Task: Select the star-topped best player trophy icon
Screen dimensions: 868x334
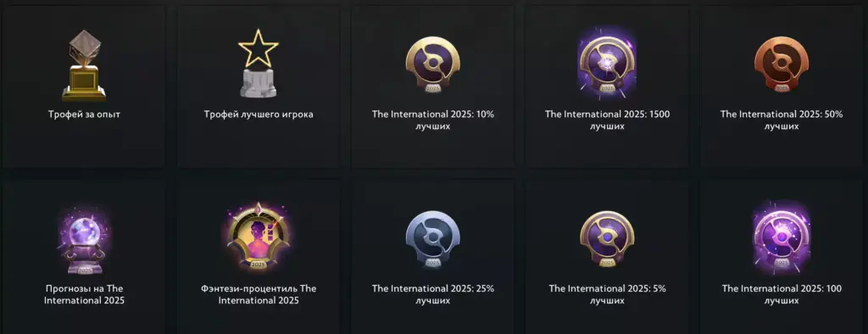Action: (x=258, y=64)
